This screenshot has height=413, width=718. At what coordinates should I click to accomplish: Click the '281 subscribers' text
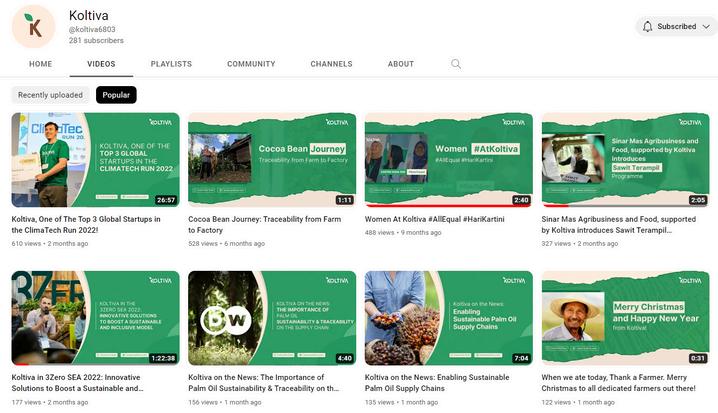(96, 40)
